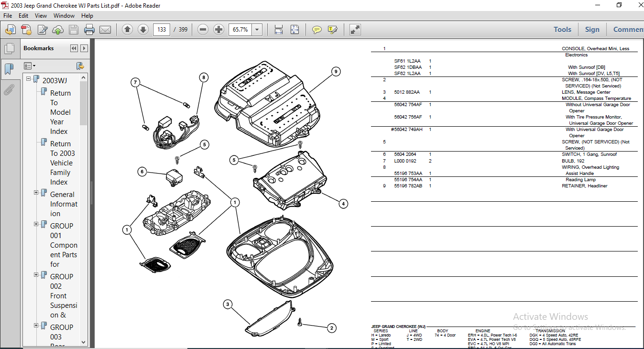The height and width of the screenshot is (349, 644).
Task: Open the Help menu
Action: point(87,16)
